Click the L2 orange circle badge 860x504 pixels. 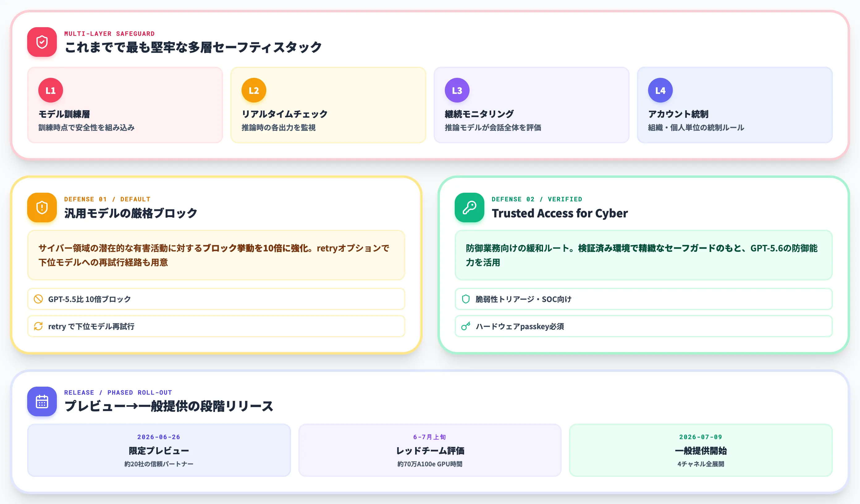[x=254, y=90]
